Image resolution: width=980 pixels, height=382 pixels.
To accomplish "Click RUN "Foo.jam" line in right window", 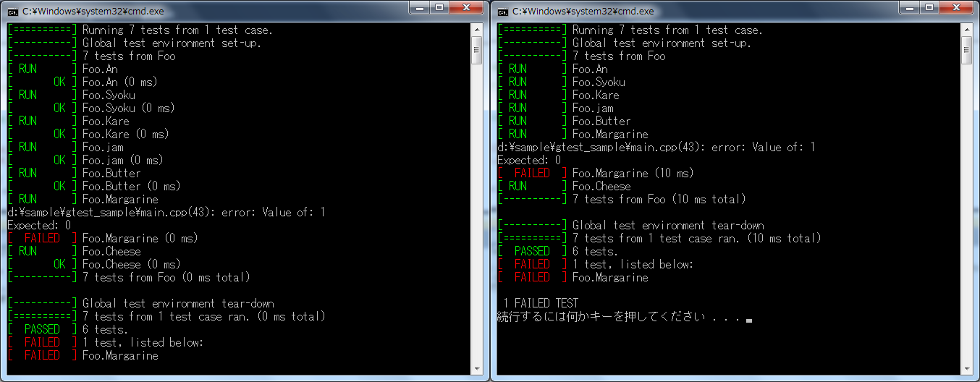I will click(555, 108).
